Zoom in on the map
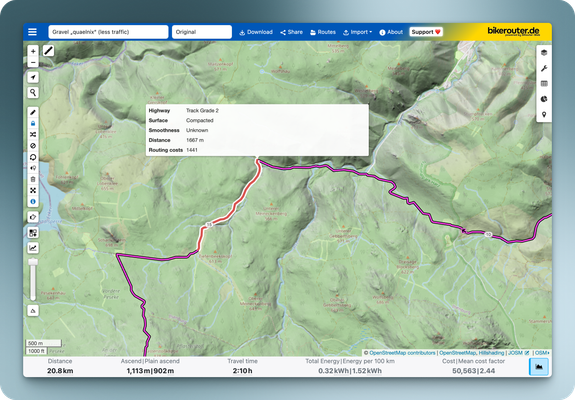 (x=33, y=51)
